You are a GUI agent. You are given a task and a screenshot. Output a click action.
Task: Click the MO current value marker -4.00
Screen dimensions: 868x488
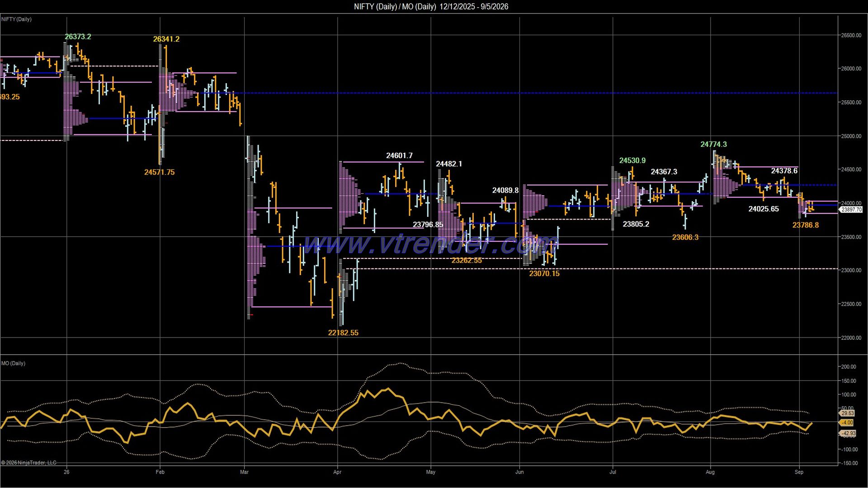[847, 423]
